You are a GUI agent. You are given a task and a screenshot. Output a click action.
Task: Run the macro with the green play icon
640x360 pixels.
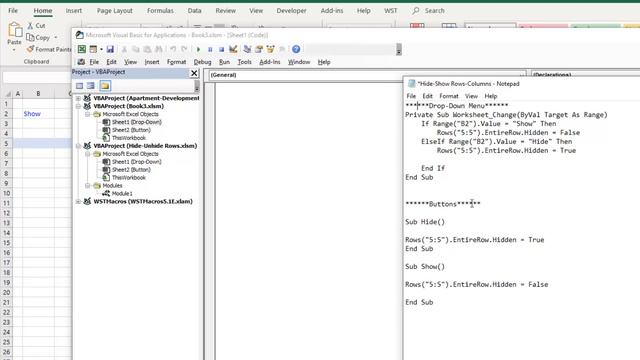coord(198,49)
